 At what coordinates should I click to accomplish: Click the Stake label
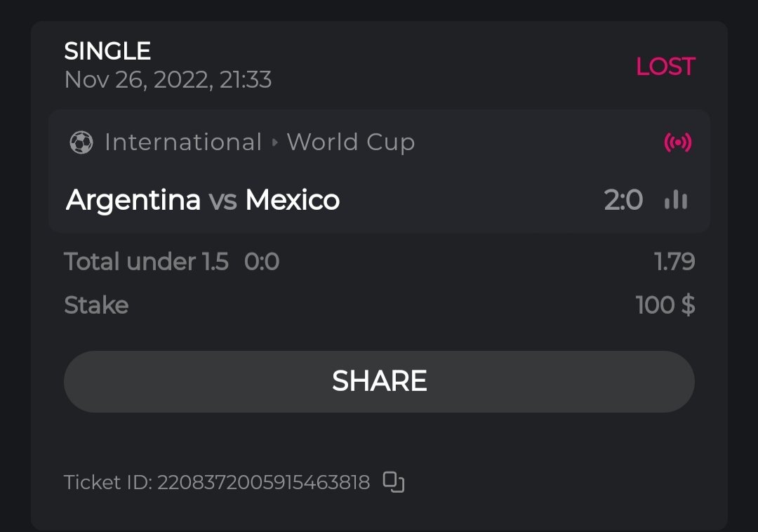96,305
